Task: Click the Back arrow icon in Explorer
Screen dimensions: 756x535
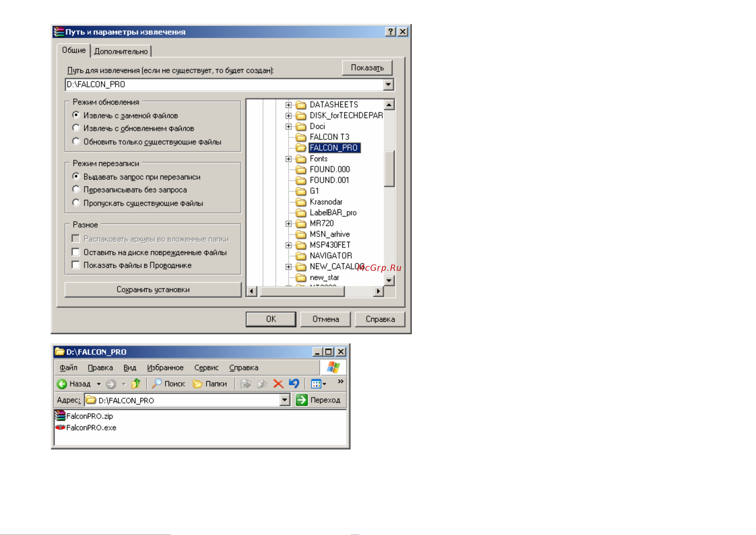Action: 61,384
